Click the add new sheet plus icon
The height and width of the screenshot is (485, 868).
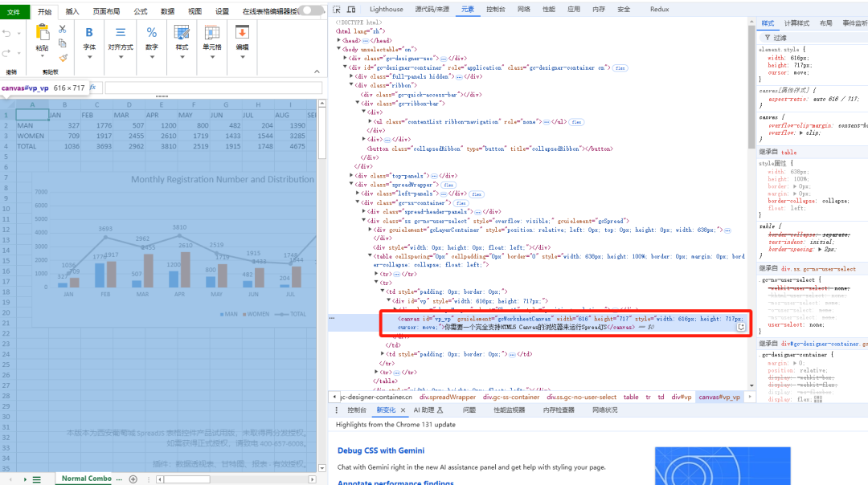(x=133, y=479)
